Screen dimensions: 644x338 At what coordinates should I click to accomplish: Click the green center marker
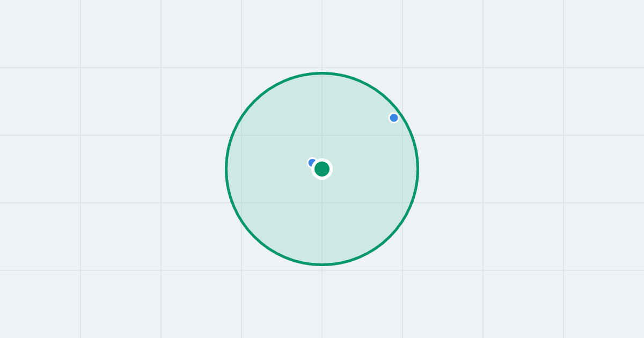pyautogui.click(x=322, y=169)
